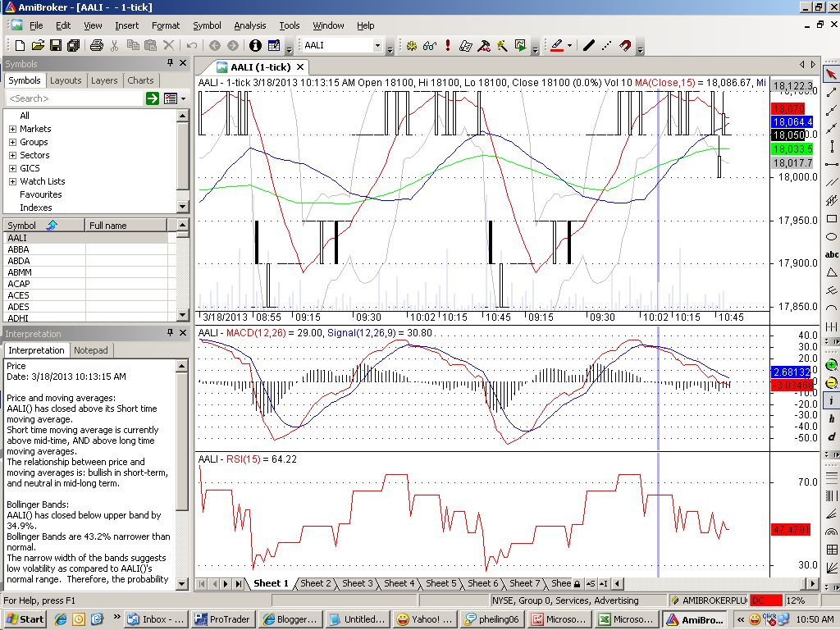This screenshot has height=630, width=840.
Task: Select the parallel lines drawing tool
Action: coord(831,182)
